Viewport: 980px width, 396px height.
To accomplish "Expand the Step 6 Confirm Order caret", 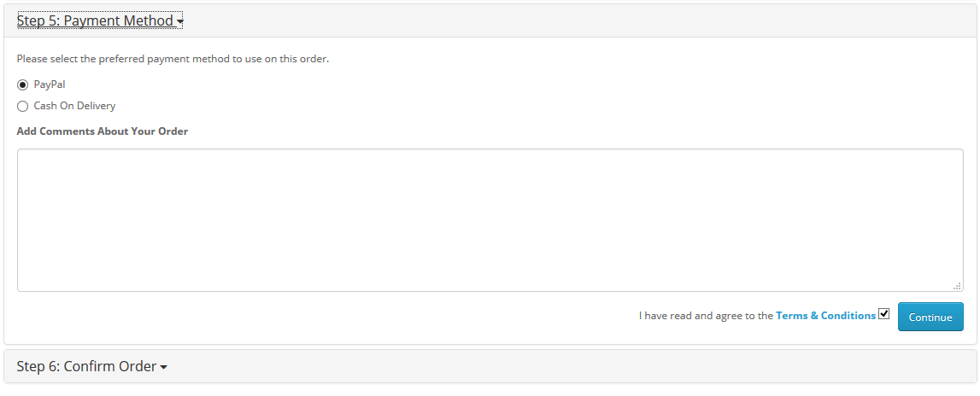I will point(163,367).
